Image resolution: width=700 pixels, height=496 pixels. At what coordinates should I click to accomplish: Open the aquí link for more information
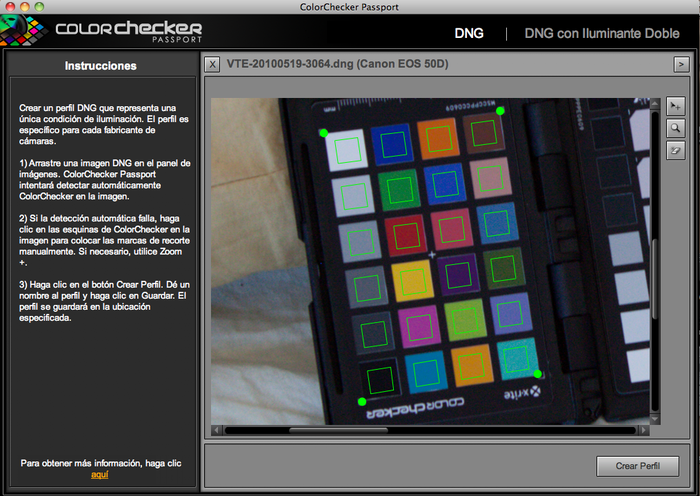click(x=100, y=475)
